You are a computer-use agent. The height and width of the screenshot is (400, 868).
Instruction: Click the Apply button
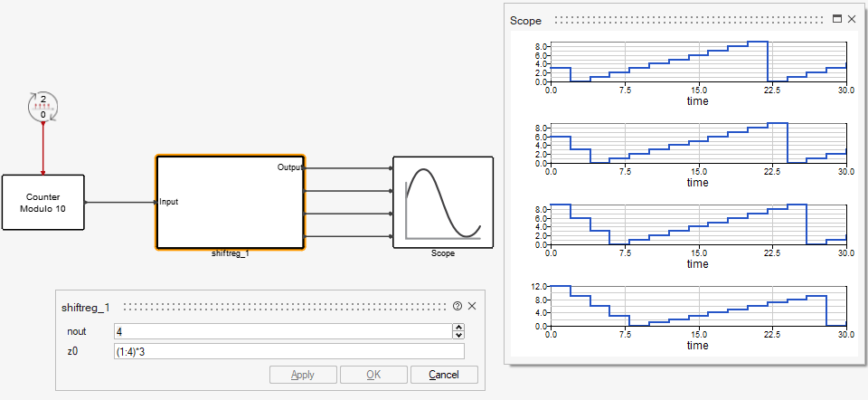coord(303,375)
